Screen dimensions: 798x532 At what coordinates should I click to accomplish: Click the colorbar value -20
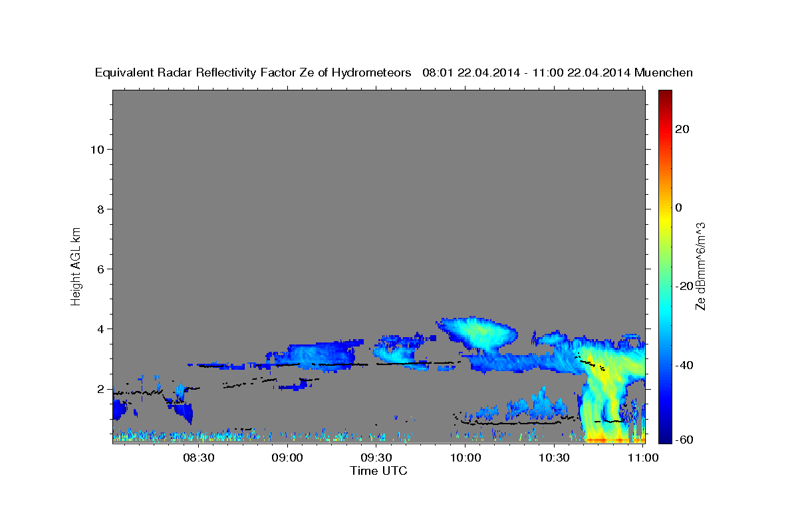(684, 286)
